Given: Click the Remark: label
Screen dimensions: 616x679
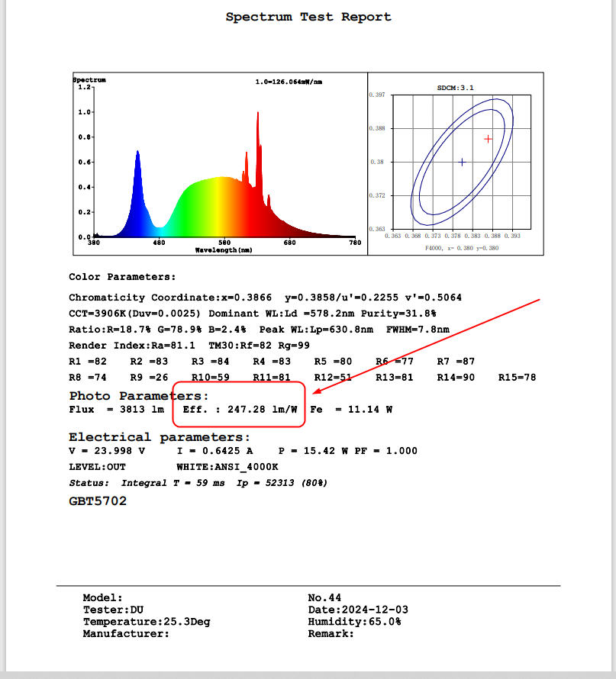Looking at the screenshot, I should tap(331, 634).
